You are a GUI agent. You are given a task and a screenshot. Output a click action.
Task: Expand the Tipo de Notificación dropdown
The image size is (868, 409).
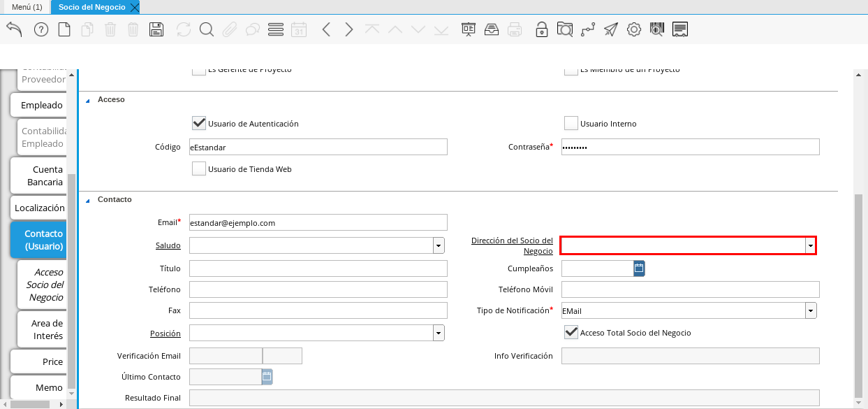point(811,310)
